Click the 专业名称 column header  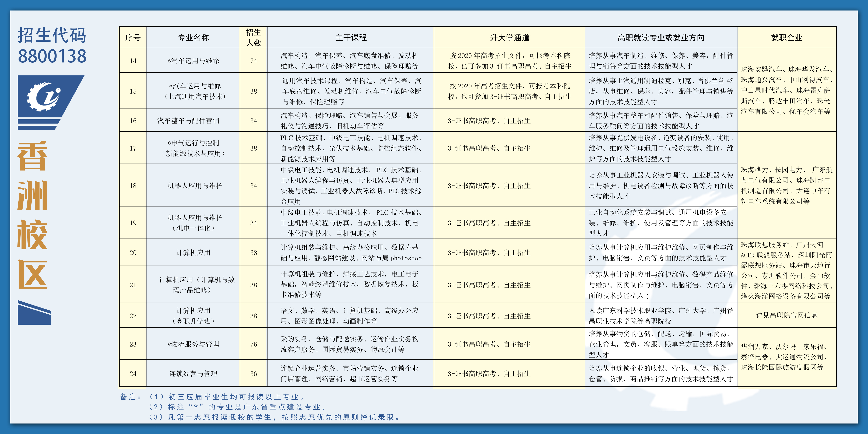[x=193, y=37]
